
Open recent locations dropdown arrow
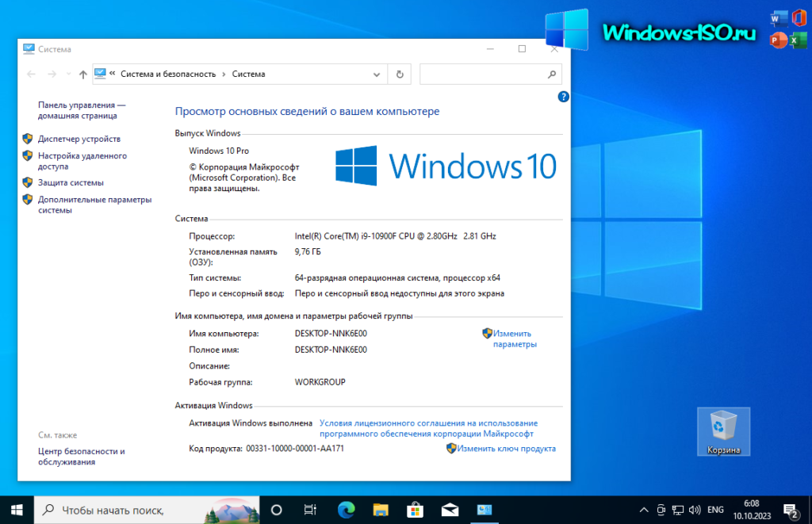tap(68, 75)
